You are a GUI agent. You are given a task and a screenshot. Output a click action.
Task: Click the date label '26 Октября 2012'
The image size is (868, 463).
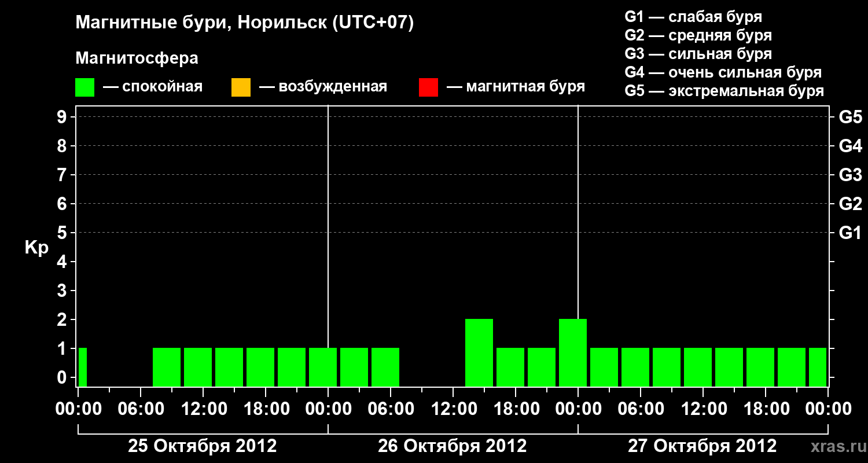click(x=453, y=446)
